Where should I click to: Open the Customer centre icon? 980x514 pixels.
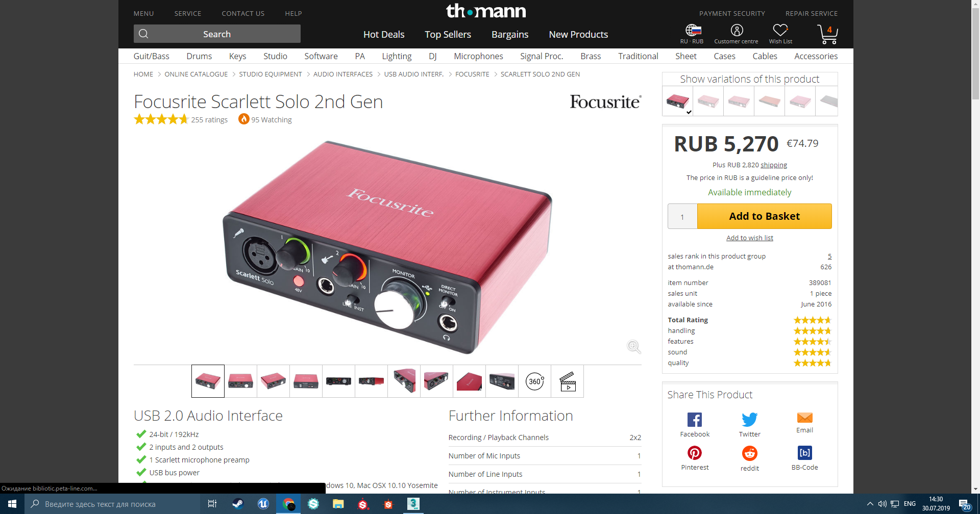[x=737, y=30]
